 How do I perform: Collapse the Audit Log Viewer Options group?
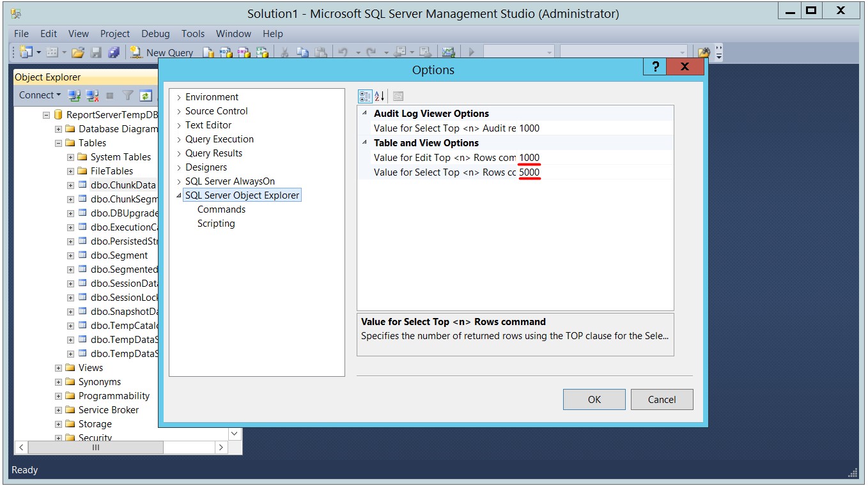[x=365, y=114]
